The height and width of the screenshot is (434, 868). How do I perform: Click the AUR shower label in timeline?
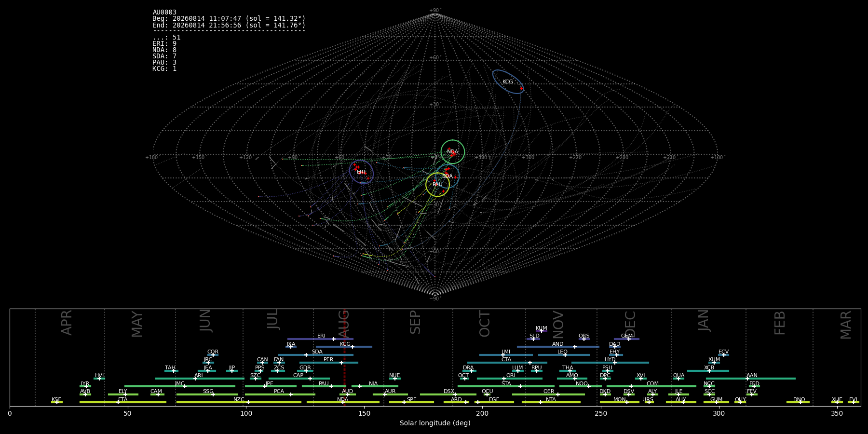390,392
